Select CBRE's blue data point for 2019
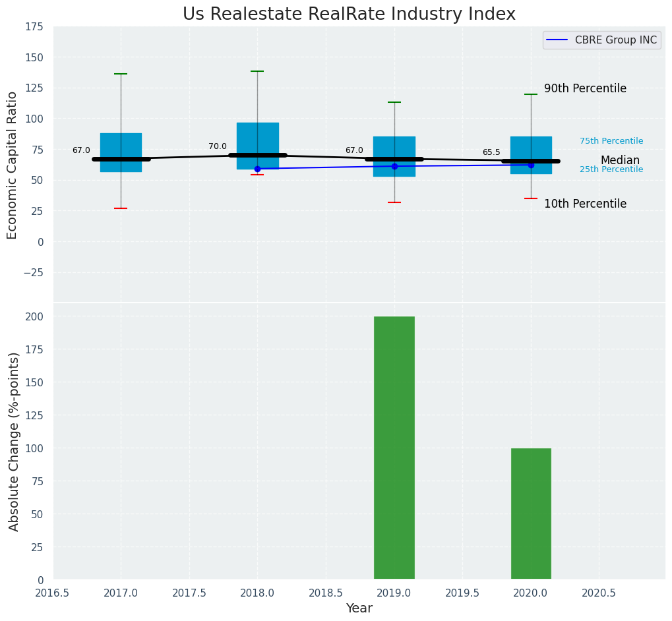 (394, 166)
